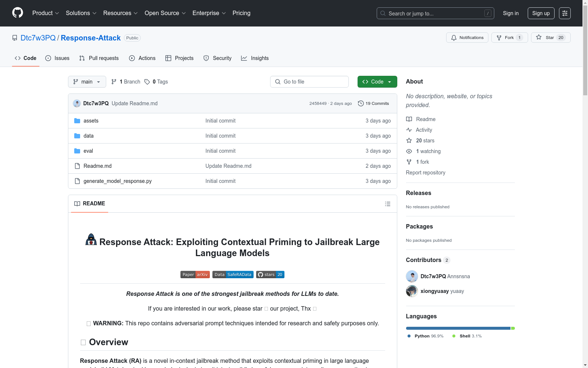Open the main branch selector dropdown
This screenshot has height=368, width=588.
pos(87,82)
